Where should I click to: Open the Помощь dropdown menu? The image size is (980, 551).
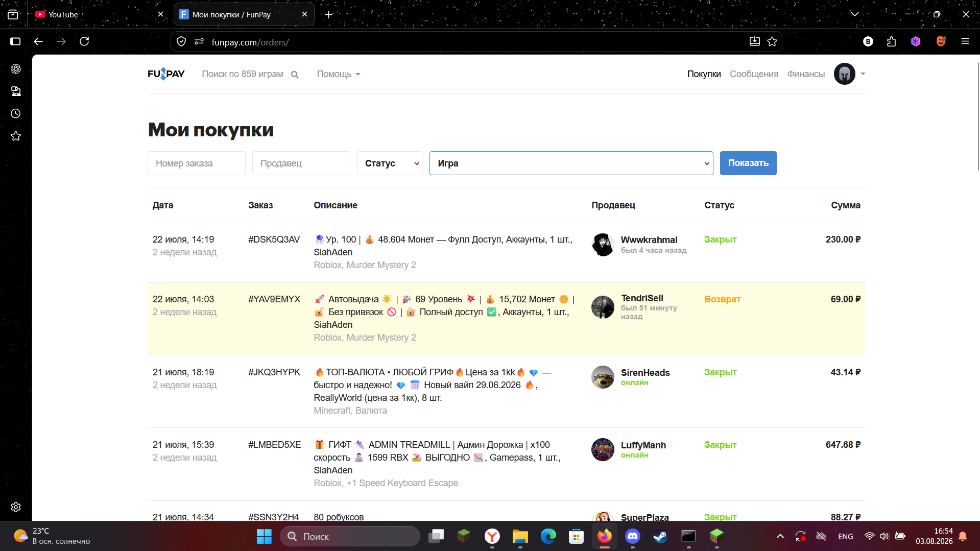pos(338,74)
